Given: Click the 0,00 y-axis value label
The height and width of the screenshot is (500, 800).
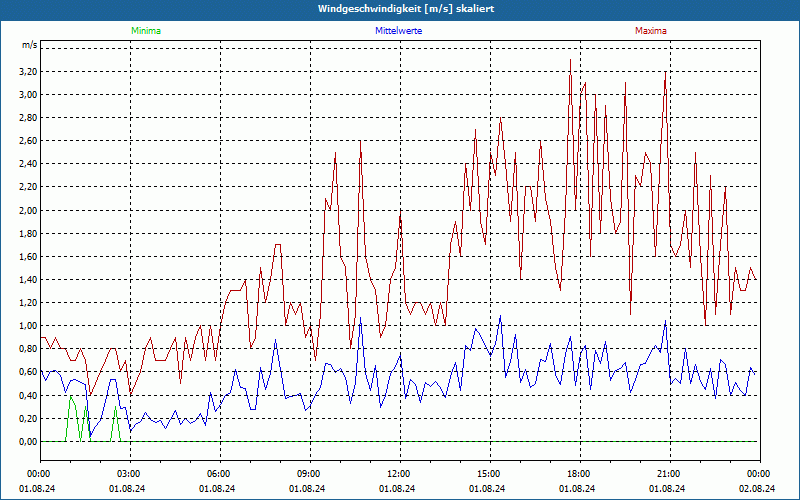Looking at the screenshot, I should [28, 441].
